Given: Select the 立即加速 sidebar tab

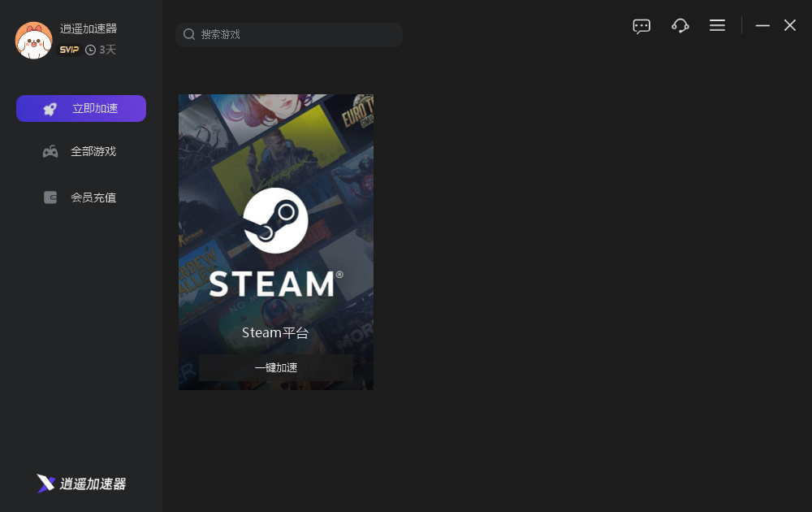Looking at the screenshot, I should (x=81, y=108).
